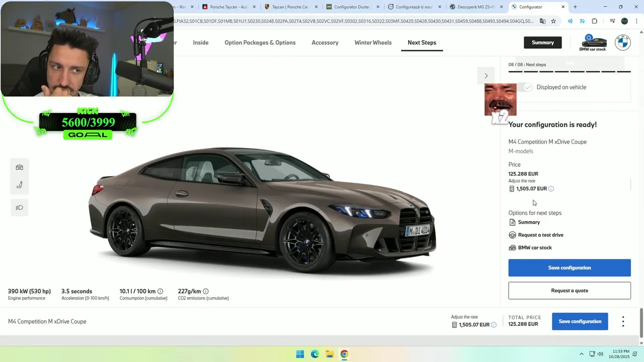Toggle the headlights view icon
Screen dimensions: 644x362
(19, 208)
